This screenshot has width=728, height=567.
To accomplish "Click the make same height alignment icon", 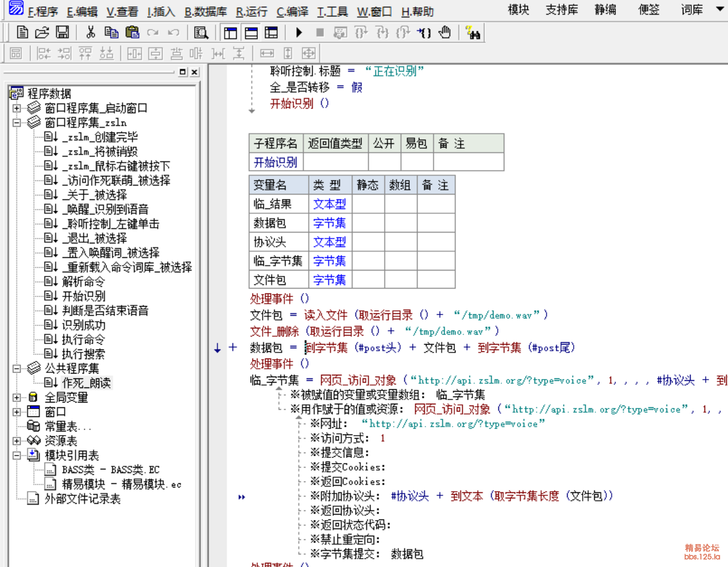I will coord(287,53).
